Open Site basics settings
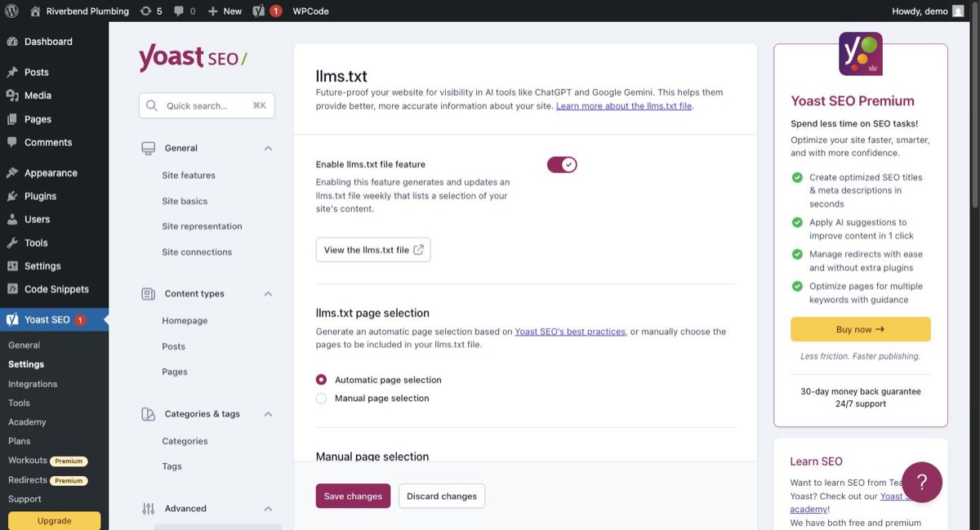Screen dimensions: 980x530 point(185,201)
